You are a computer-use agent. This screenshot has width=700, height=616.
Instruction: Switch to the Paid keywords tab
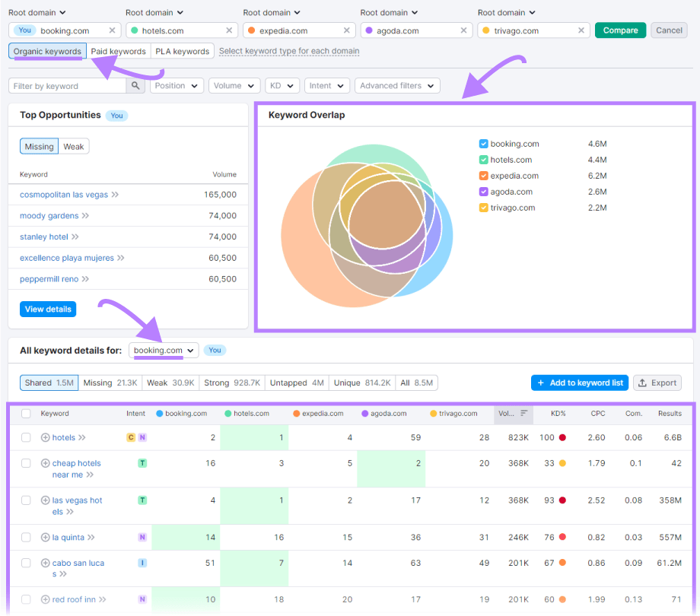pyautogui.click(x=118, y=51)
